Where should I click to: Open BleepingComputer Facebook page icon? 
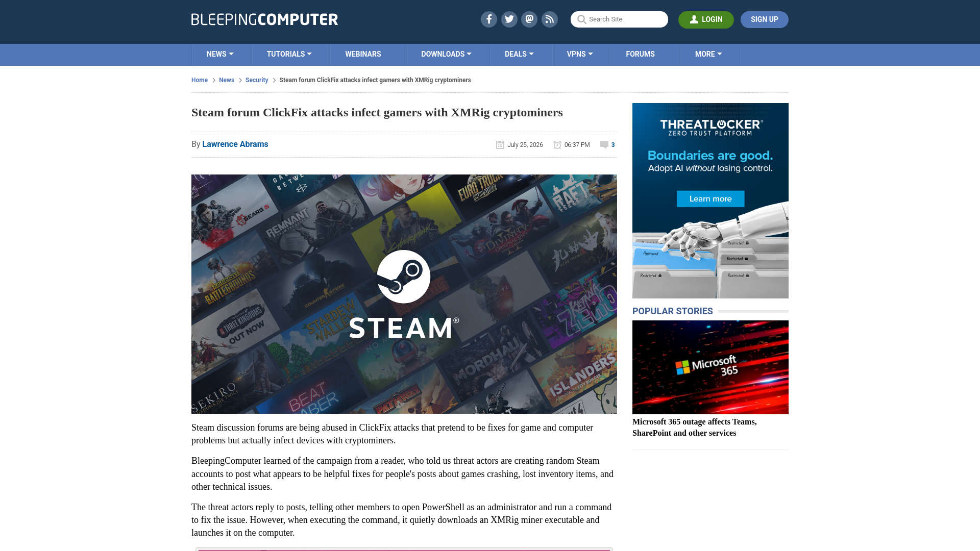[488, 19]
